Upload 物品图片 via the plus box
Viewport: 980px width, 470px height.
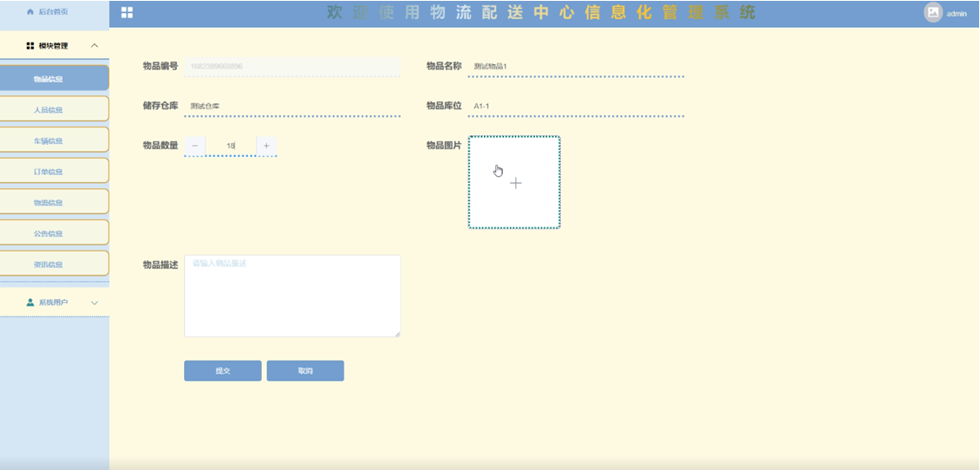514,182
